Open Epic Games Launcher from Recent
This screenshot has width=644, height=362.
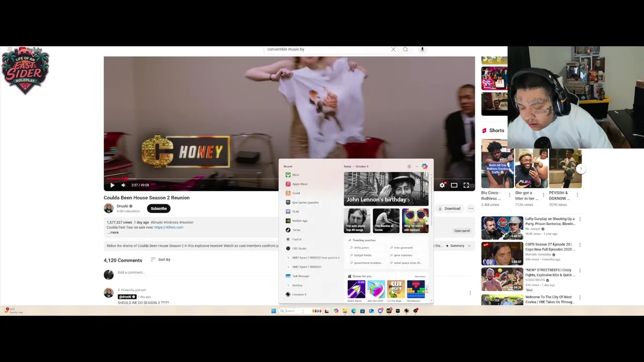click(312, 202)
